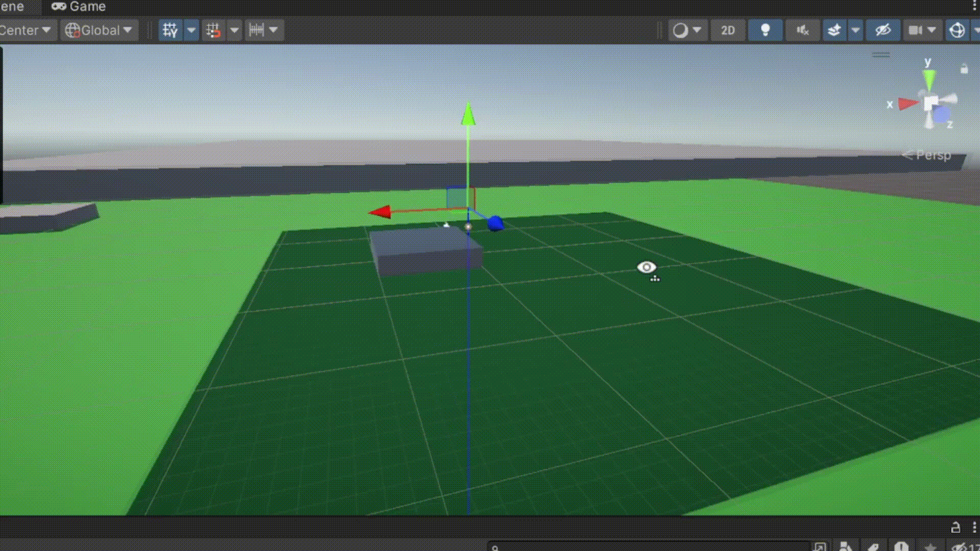Enable 2D view mode

(727, 31)
